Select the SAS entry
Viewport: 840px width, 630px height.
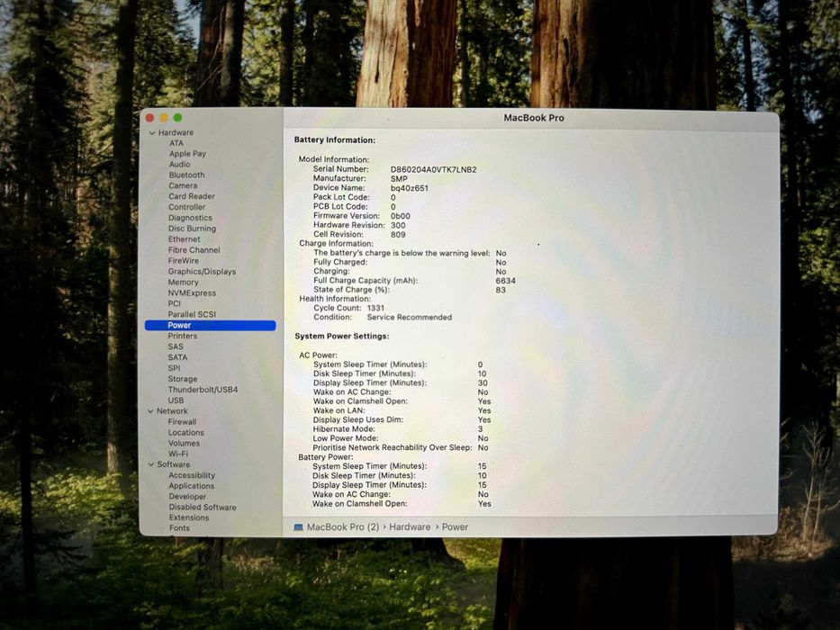[x=176, y=346]
